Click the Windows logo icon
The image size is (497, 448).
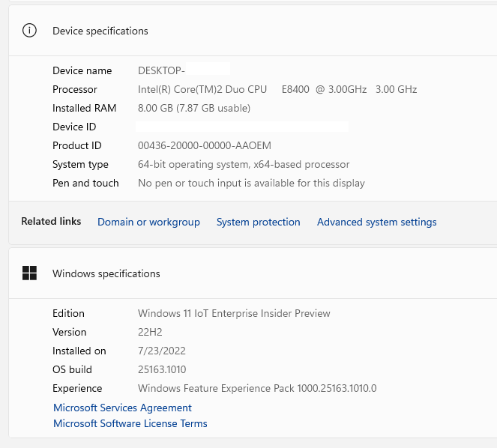pyautogui.click(x=29, y=273)
